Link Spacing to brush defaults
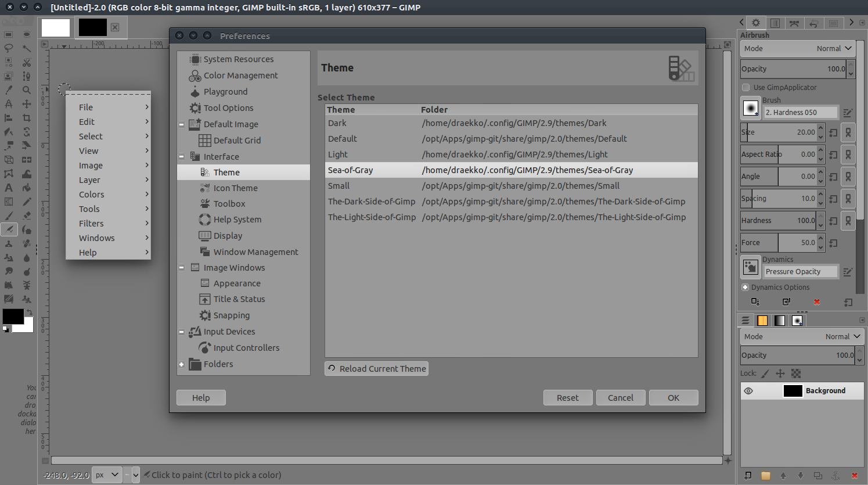 pyautogui.click(x=848, y=199)
